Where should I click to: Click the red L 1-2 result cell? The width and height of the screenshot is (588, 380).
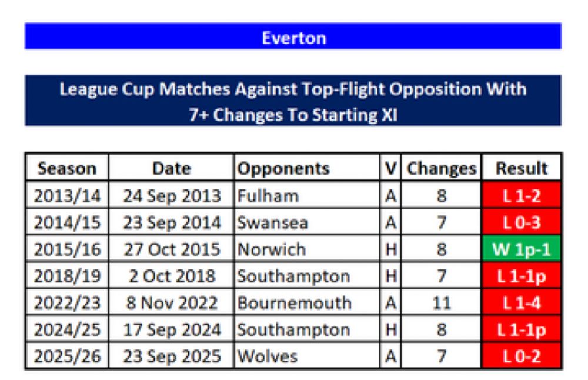tap(521, 196)
